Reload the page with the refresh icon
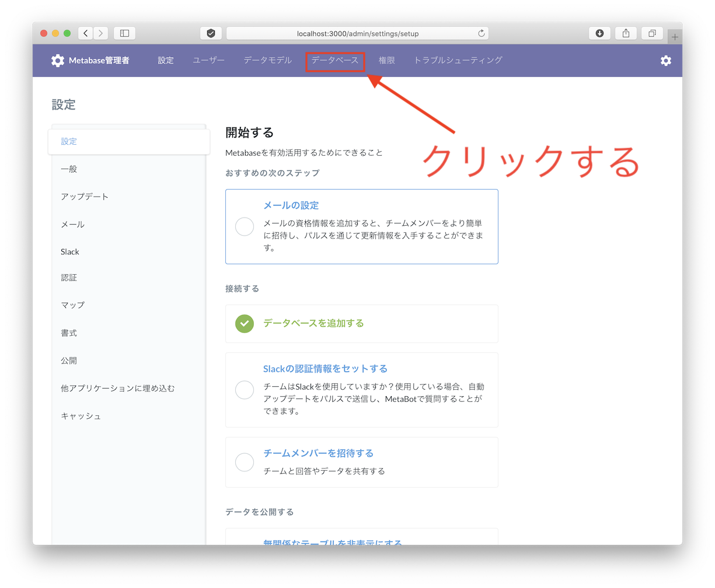The image size is (715, 588). point(482,33)
